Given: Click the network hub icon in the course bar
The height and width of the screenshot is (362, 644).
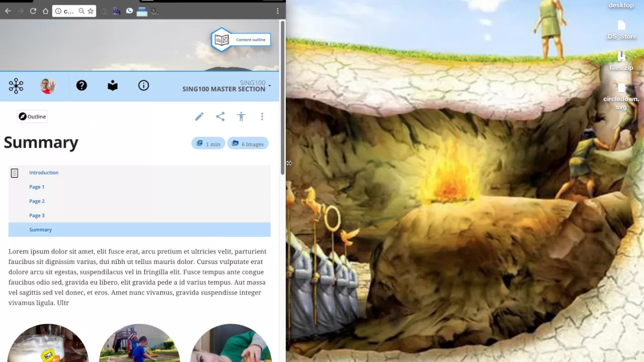Looking at the screenshot, I should [x=16, y=86].
